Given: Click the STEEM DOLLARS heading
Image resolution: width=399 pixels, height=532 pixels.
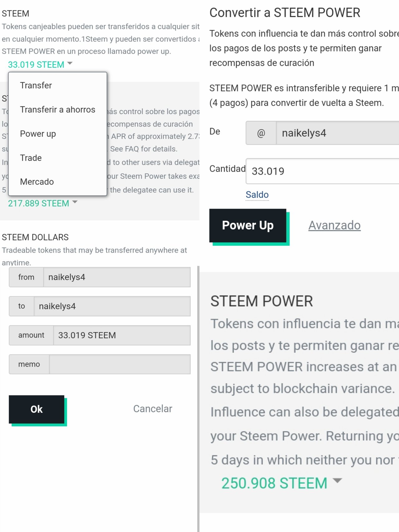Looking at the screenshot, I should point(35,237).
